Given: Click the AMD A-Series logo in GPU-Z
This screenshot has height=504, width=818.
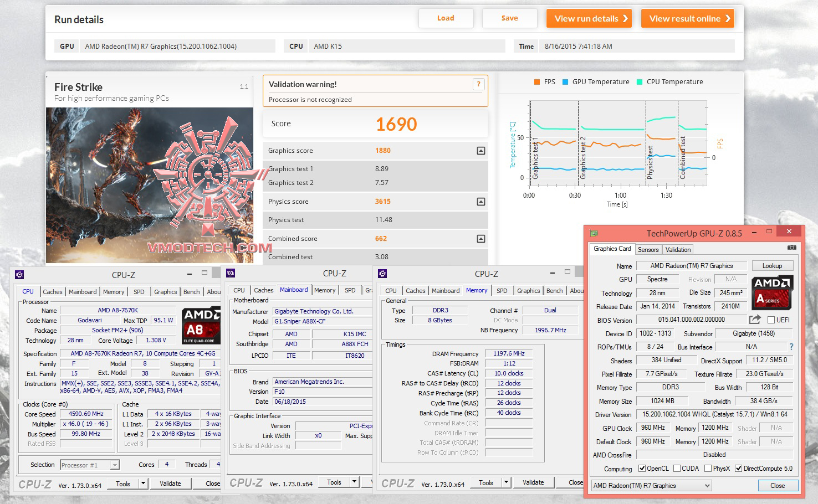Looking at the screenshot, I should click(x=773, y=292).
